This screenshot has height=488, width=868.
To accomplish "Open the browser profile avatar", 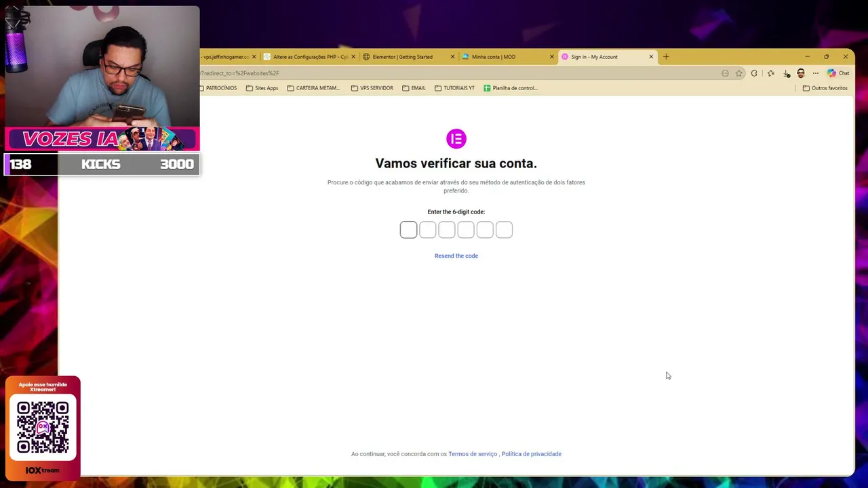I will (801, 73).
